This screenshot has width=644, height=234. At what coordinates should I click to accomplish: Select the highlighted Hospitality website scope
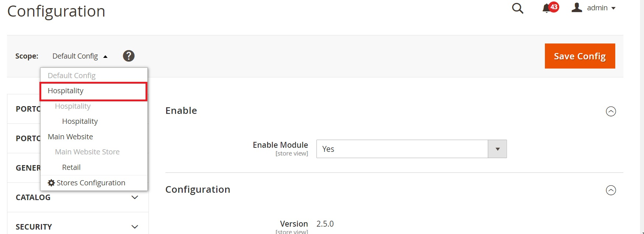click(x=66, y=91)
